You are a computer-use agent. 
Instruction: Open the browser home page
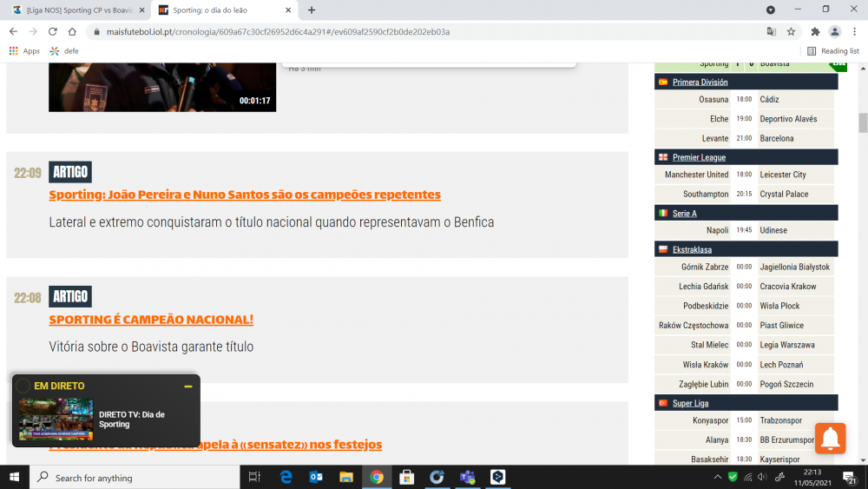pyautogui.click(x=72, y=31)
